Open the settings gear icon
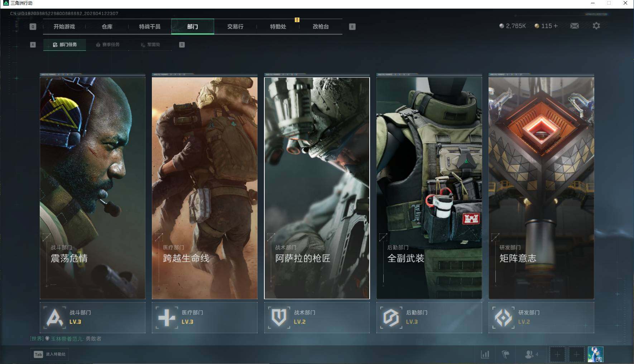Viewport: 634px width, 364px height. [596, 26]
